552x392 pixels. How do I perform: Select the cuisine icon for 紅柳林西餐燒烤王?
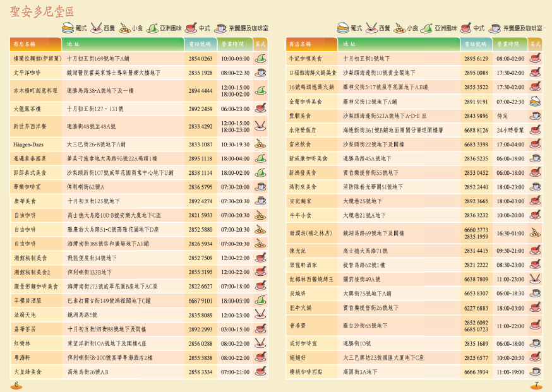[535, 279]
